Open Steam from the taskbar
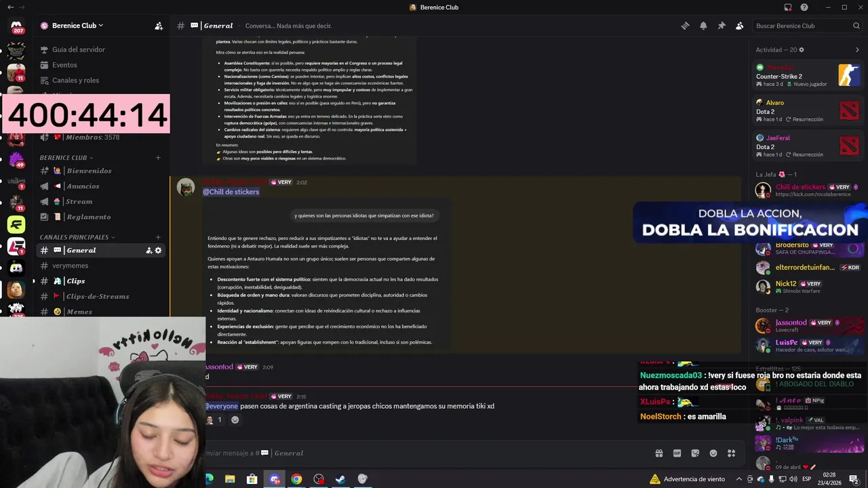 [x=340, y=479]
